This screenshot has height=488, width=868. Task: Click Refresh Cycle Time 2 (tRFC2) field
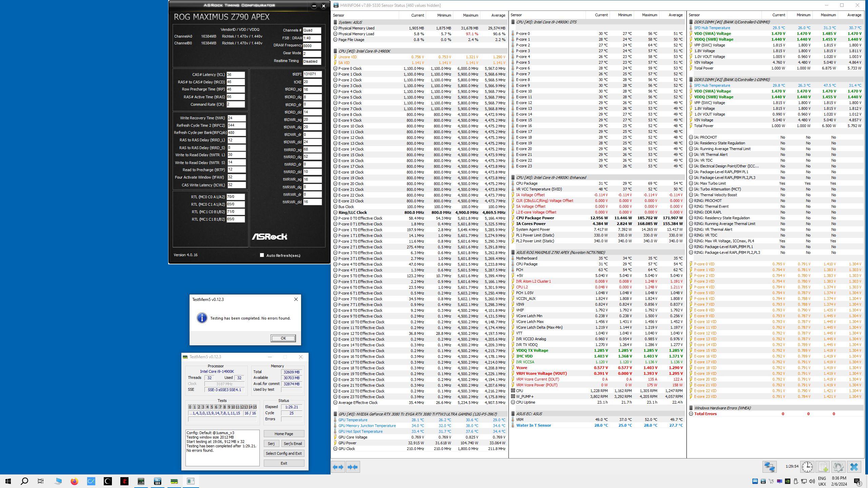pyautogui.click(x=236, y=125)
